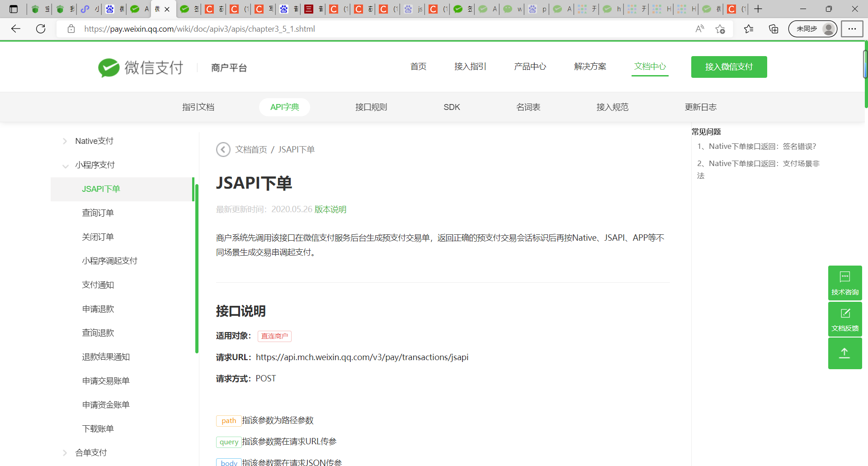Image resolution: width=868 pixels, height=466 pixels.
Task: Open the 版本说明 link
Action: point(330,209)
